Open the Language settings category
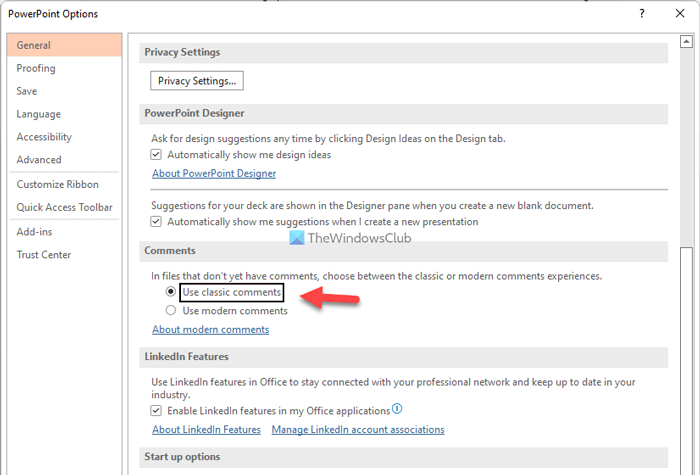The image size is (700, 475). click(38, 114)
